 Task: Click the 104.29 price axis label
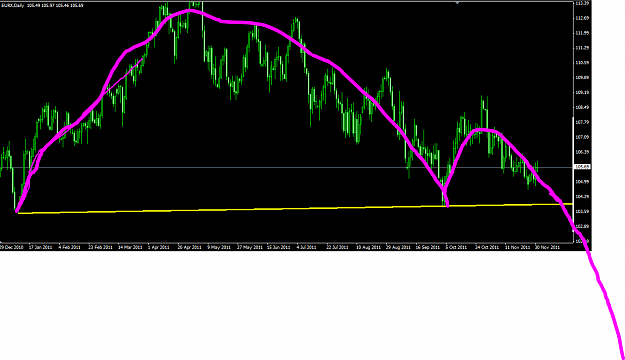(582, 197)
